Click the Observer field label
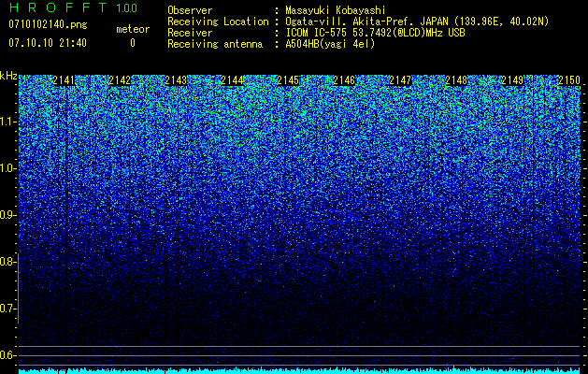The width and height of the screenshot is (588, 374). tap(190, 11)
